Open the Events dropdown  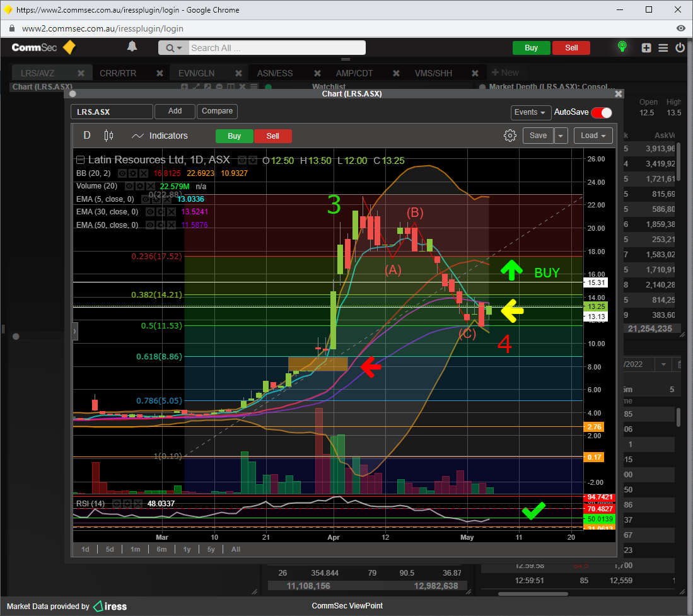531,112
